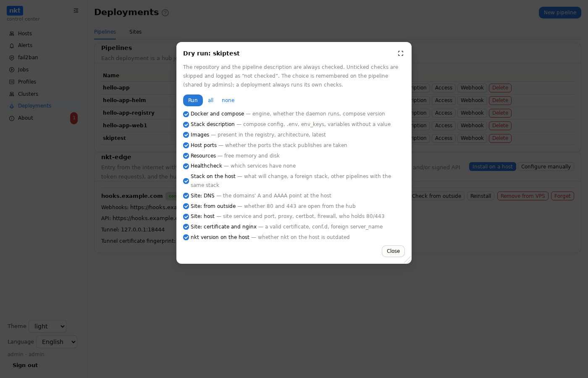Screen dimensions: 588x378
Task: Untick the Resources check
Action: (186, 156)
